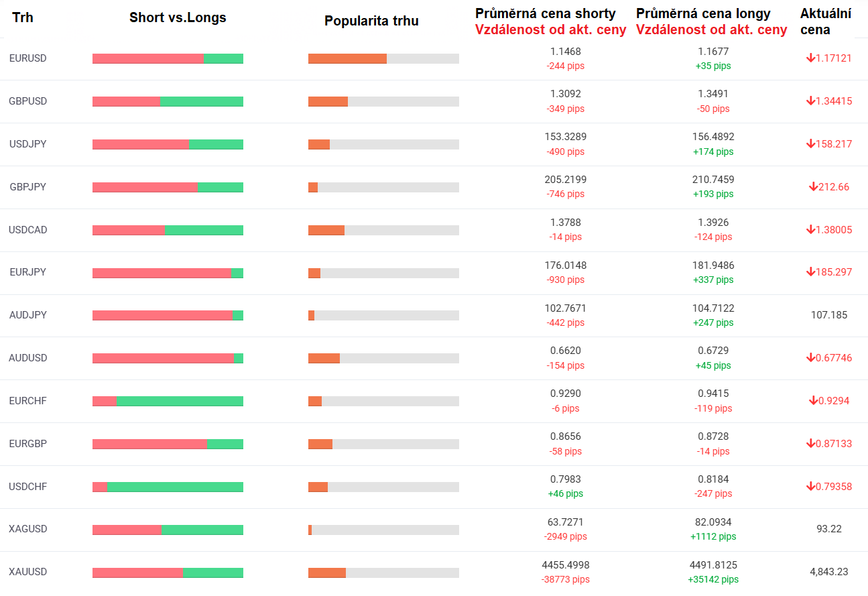
Task: Open the XAUUSD market link
Action: click(x=28, y=572)
